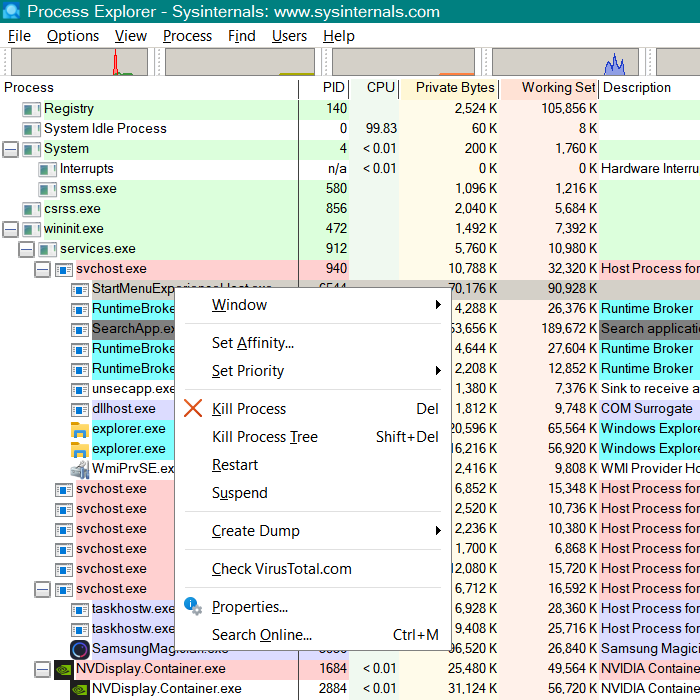Sort by Private Bytes column header
The width and height of the screenshot is (700, 700).
(450, 88)
